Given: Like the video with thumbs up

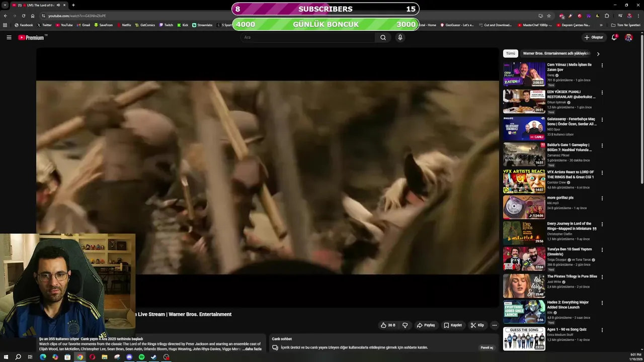Looking at the screenshot, I should click(x=388, y=325).
